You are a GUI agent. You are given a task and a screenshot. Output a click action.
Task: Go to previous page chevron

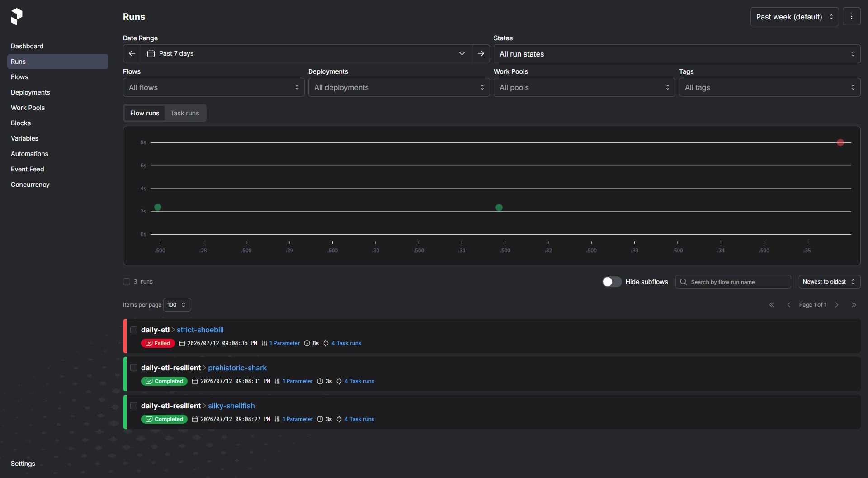[x=789, y=305]
